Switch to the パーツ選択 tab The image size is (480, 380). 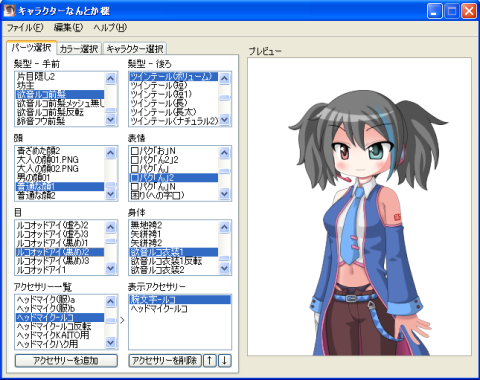point(31,48)
